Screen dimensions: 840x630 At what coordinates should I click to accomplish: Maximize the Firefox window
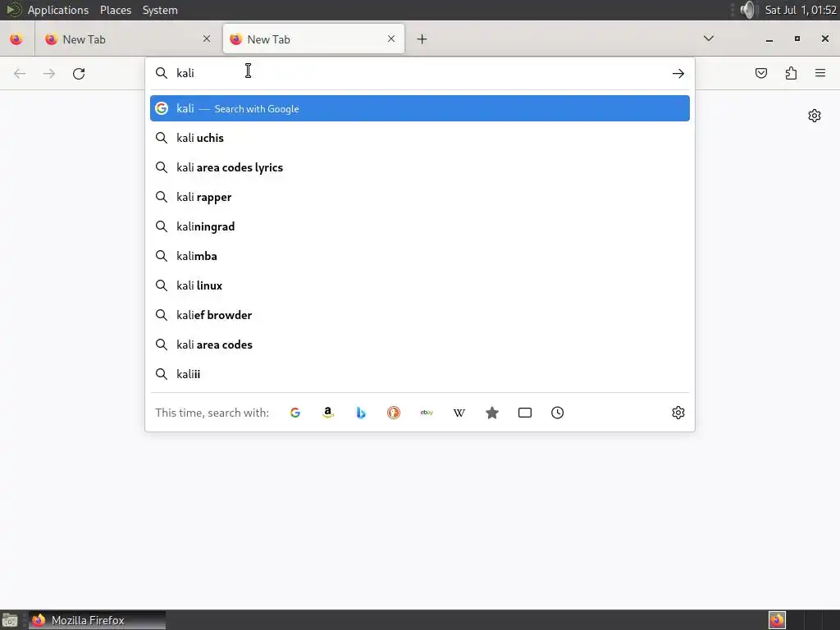coord(797,39)
